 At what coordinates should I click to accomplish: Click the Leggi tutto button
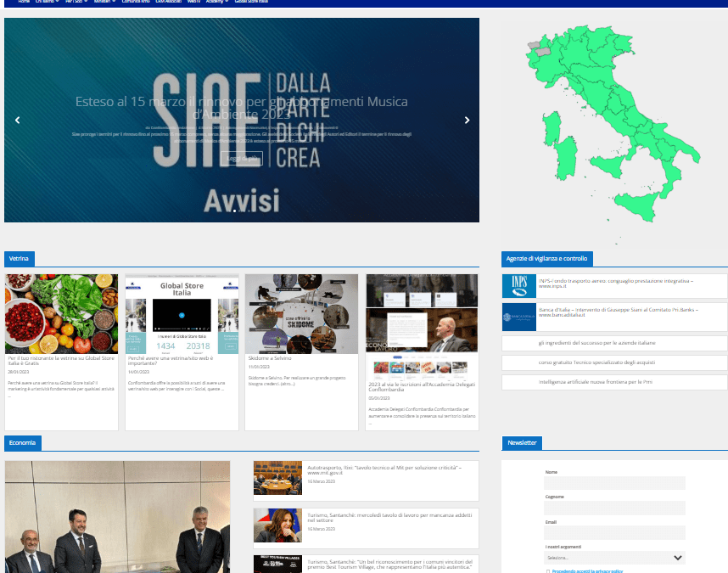click(x=242, y=158)
